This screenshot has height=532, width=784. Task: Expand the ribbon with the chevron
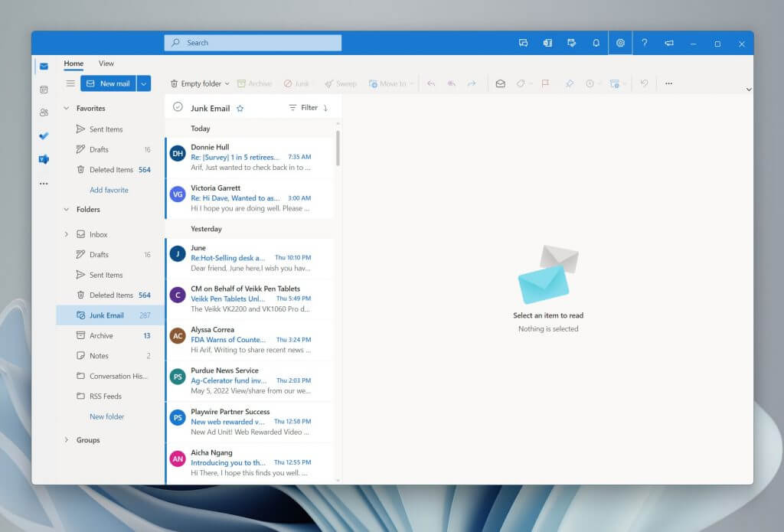point(749,90)
